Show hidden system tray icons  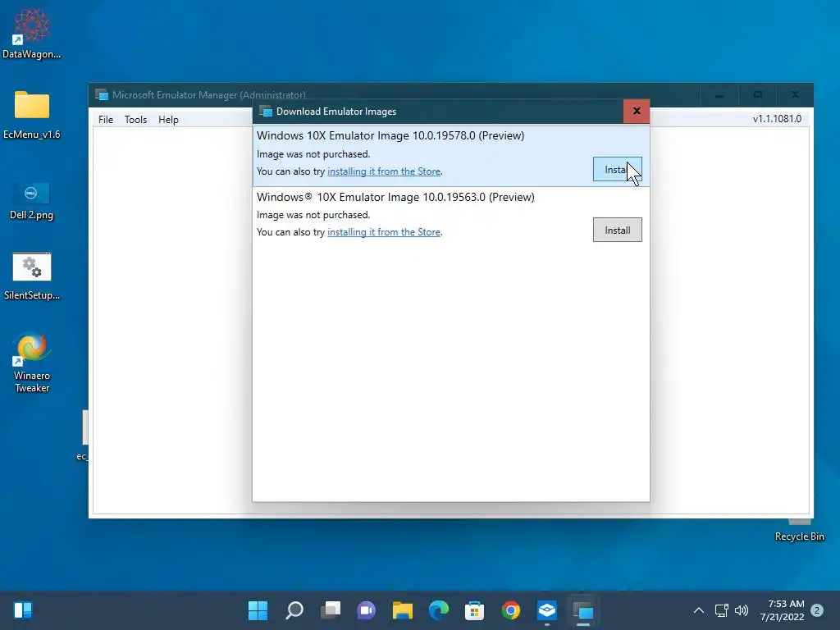click(x=699, y=610)
